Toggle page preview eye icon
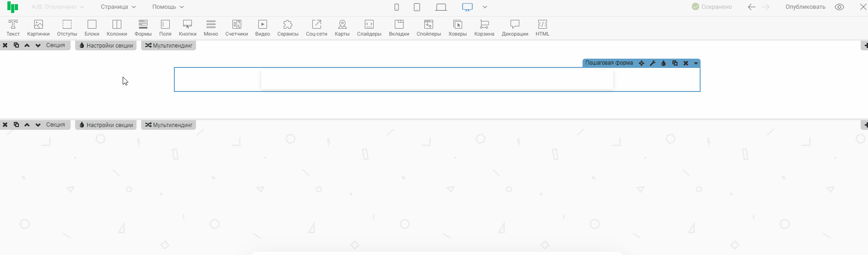 [839, 7]
